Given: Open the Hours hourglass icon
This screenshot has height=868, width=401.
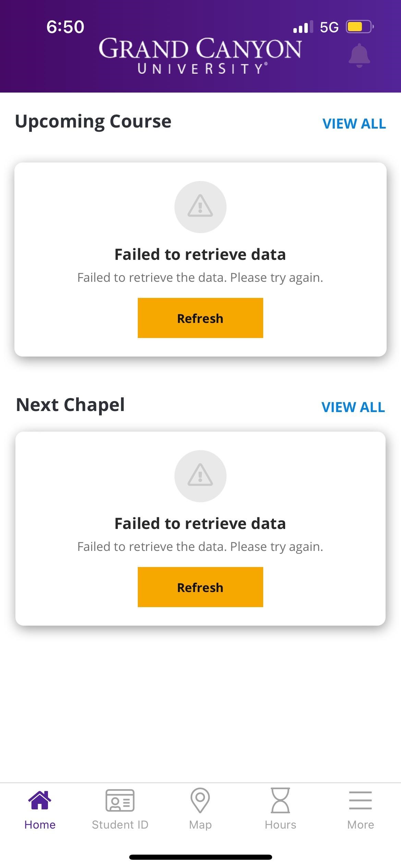Looking at the screenshot, I should [280, 800].
